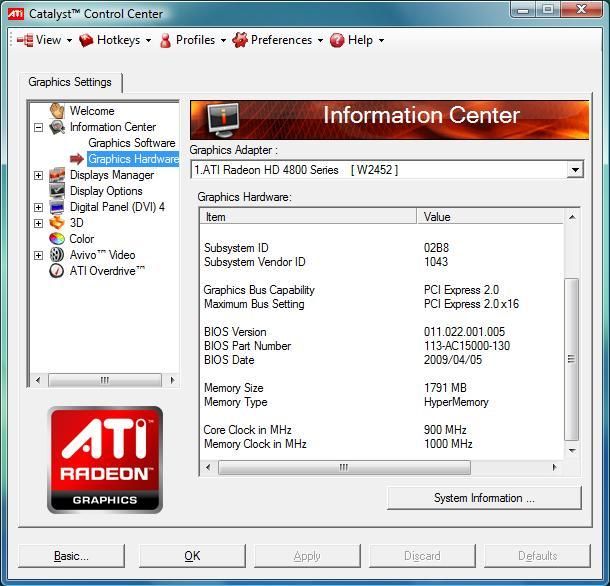Click hardware list horizontal scrollbar thumb
The width and height of the screenshot is (610, 586).
344,467
